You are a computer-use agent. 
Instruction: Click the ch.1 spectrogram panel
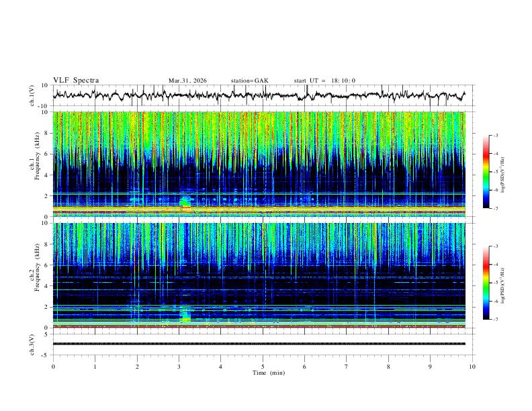click(x=259, y=164)
